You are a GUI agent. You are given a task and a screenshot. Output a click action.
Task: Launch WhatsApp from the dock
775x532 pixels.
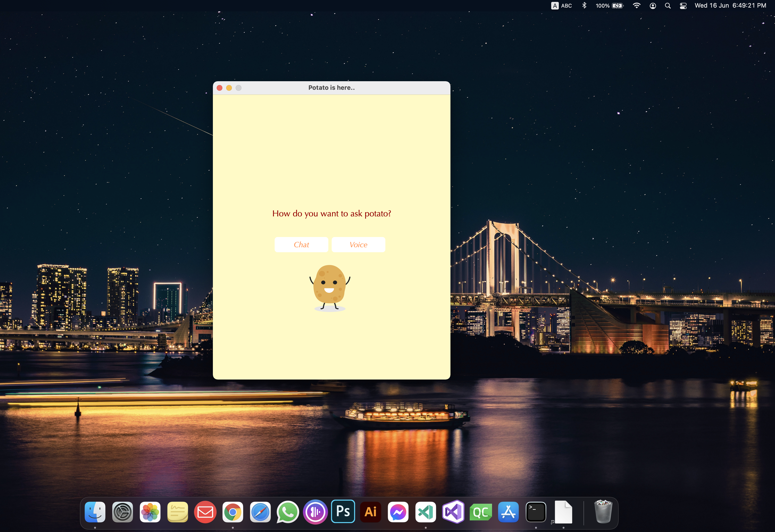coord(287,512)
